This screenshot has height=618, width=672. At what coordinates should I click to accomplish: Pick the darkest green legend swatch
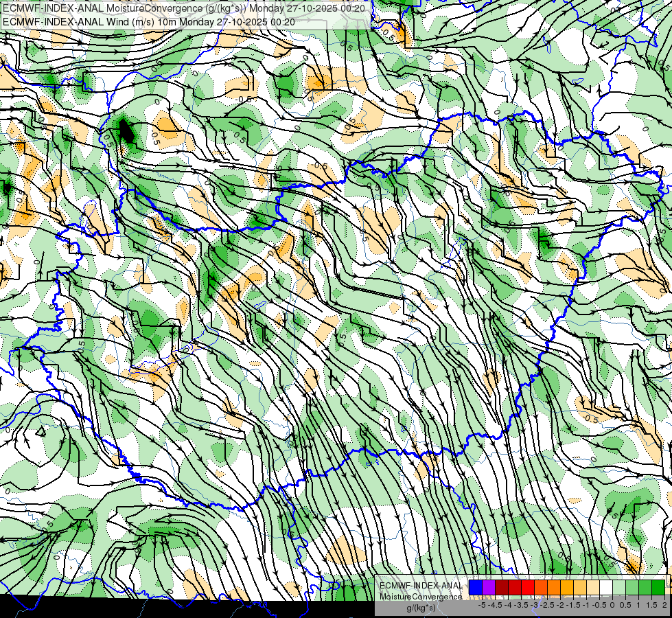(658, 588)
